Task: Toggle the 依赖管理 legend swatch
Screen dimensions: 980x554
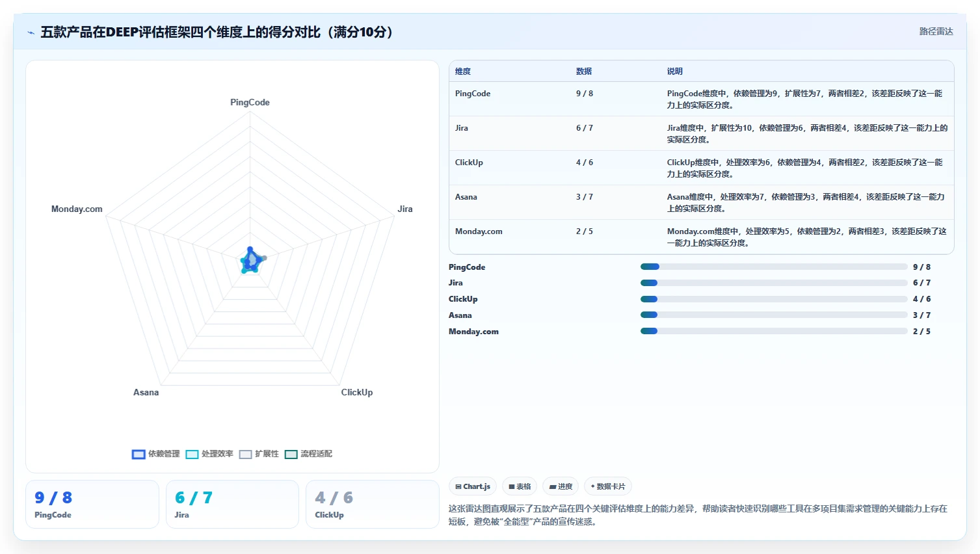Action: click(139, 455)
